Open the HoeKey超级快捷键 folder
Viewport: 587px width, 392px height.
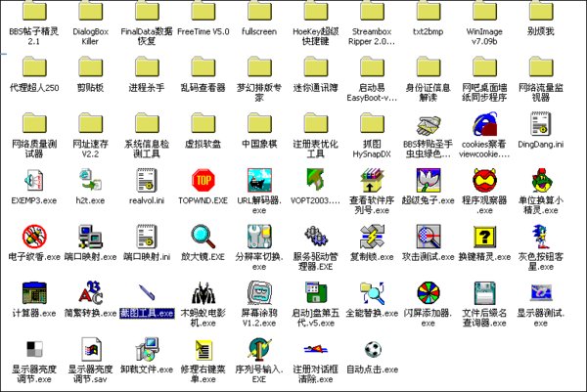click(x=316, y=11)
